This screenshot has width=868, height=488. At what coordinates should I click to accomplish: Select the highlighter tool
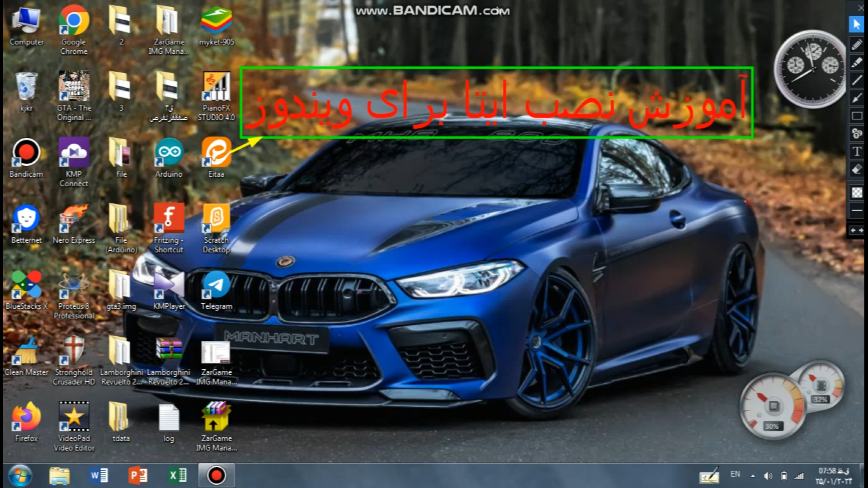point(857,62)
